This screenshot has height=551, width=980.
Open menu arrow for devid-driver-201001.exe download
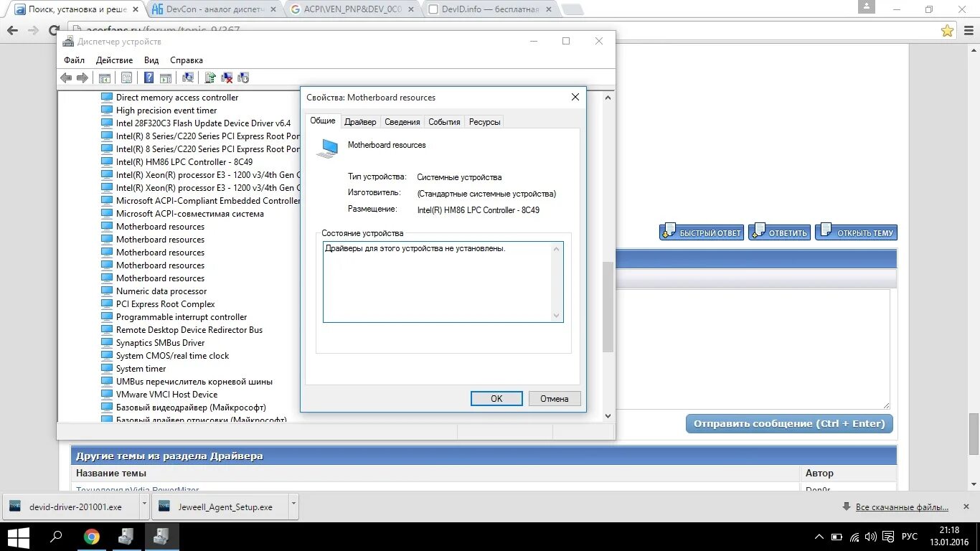(144, 505)
